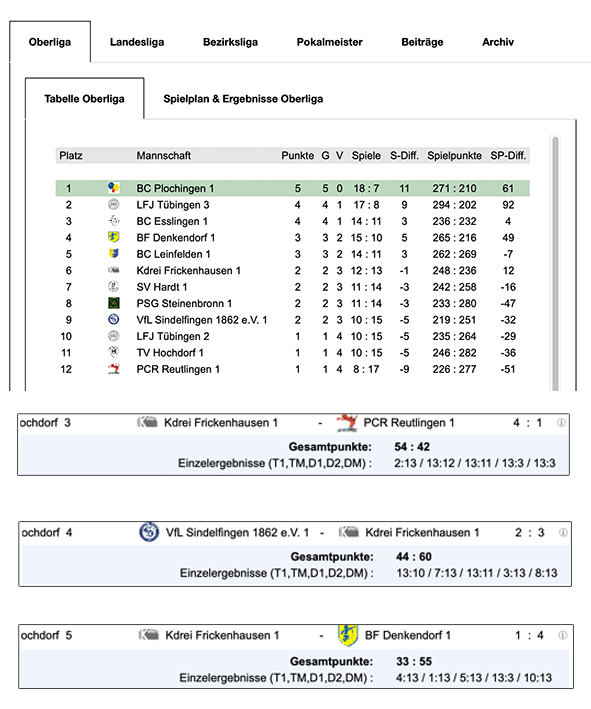Click the table's vertical scrollbar
The height and width of the screenshot is (709, 591).
click(555, 262)
